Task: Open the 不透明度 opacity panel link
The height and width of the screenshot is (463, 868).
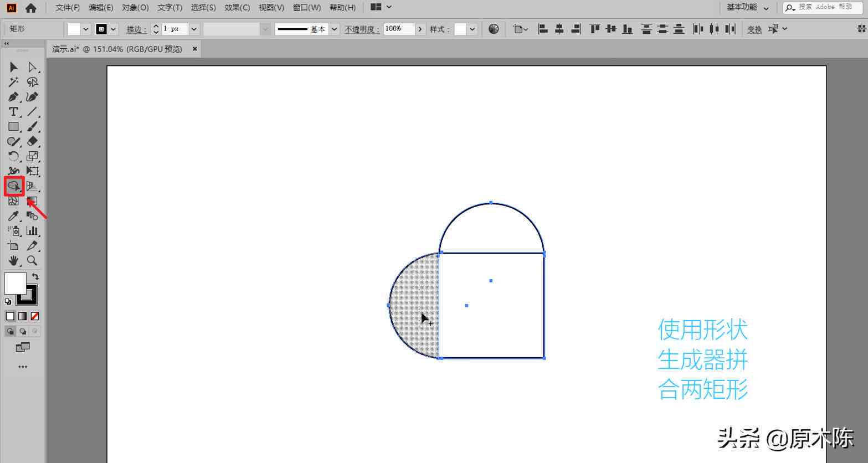Action: point(362,29)
